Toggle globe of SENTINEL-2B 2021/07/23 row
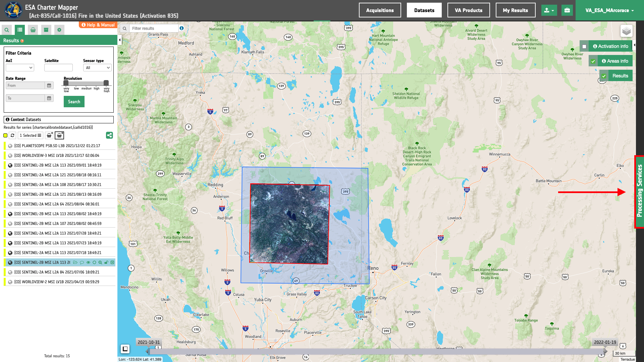Viewport: 644px width, 362px height. tap(10, 243)
